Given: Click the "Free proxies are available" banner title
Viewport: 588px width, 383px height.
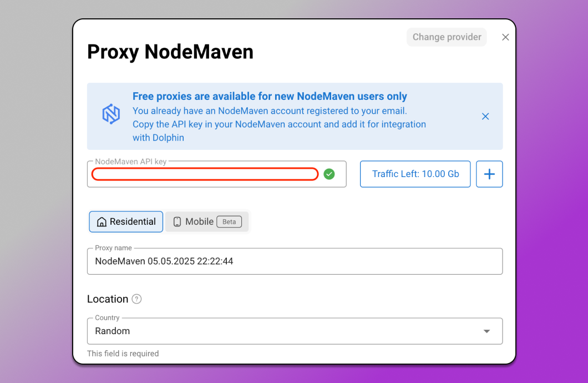Looking at the screenshot, I should 270,97.
